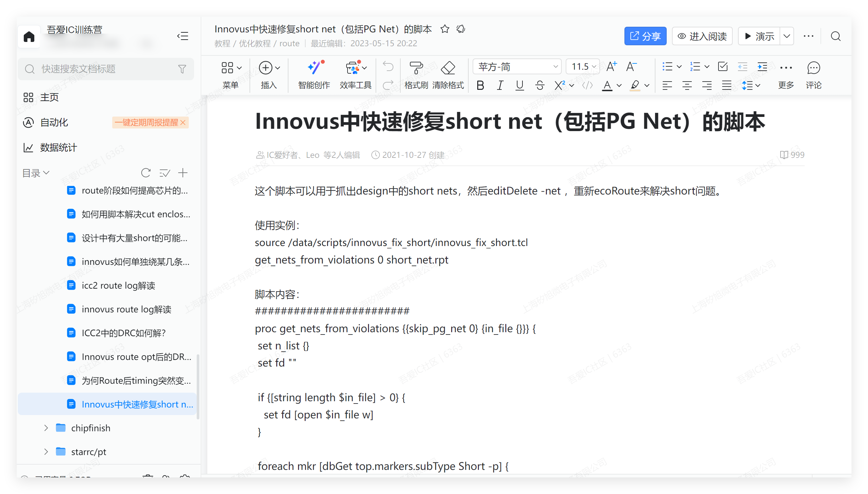This screenshot has height=494, width=868.
Task: Open the highlight color picker arrow
Action: pos(647,86)
